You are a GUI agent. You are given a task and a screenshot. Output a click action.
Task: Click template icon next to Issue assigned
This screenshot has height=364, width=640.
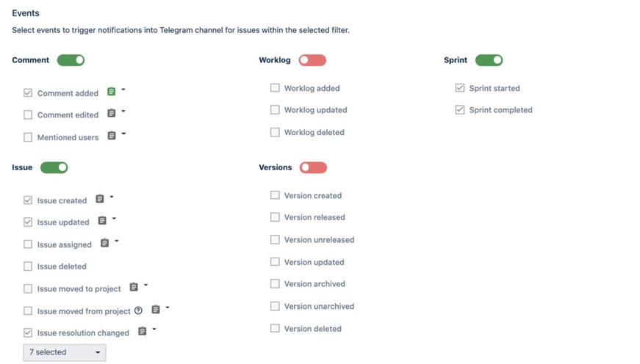(105, 243)
